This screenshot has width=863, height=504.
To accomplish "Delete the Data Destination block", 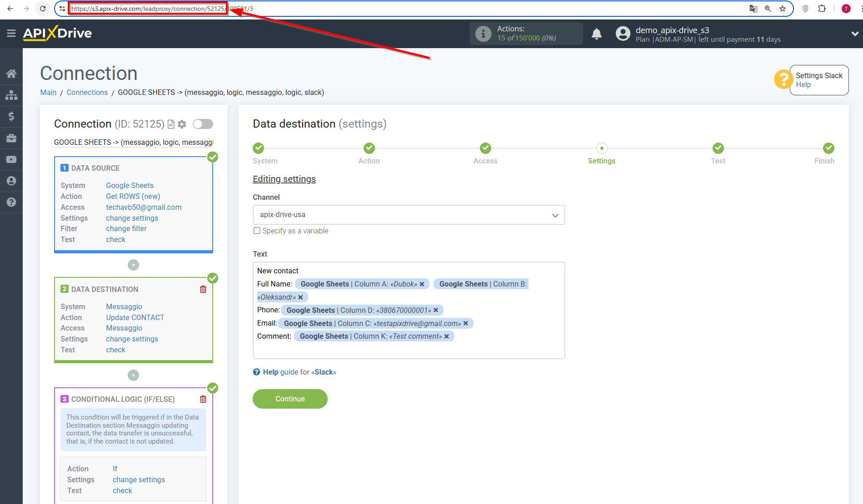I will 203,289.
